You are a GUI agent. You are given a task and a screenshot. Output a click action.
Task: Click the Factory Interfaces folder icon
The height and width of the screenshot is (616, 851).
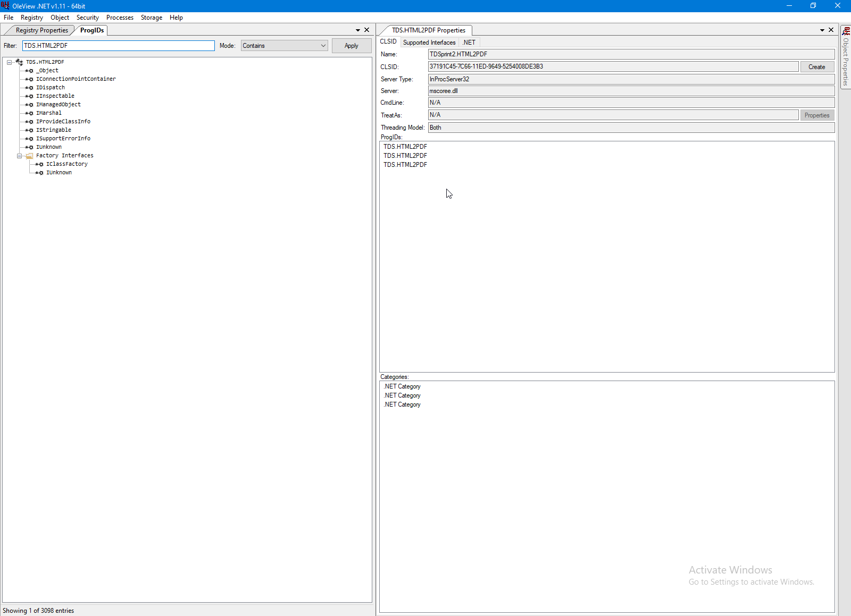(30, 156)
